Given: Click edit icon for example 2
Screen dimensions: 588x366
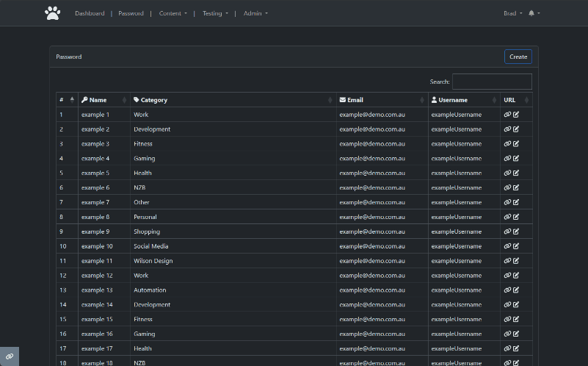Looking at the screenshot, I should pos(516,129).
